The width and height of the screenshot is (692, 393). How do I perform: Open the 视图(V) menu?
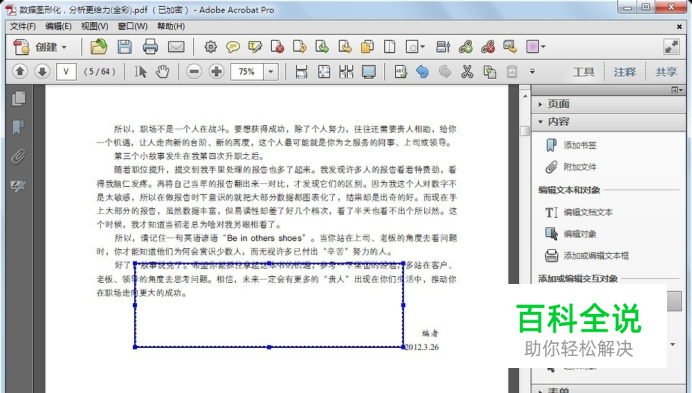tap(94, 26)
